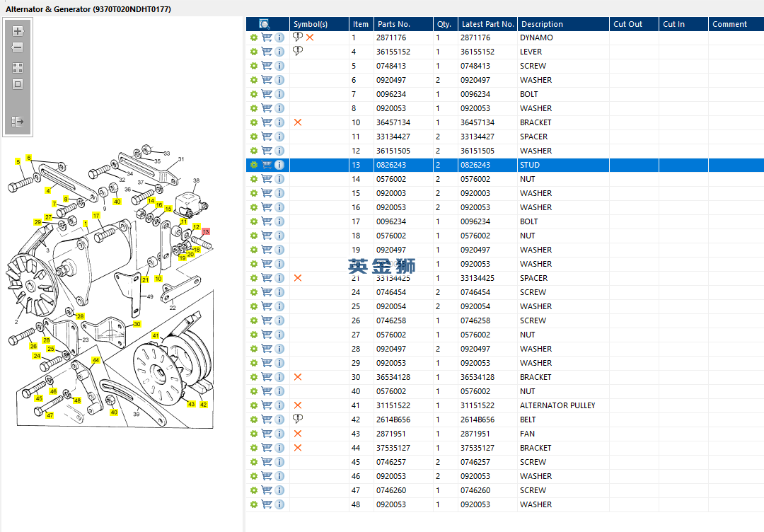Viewport: 764px width, 532px height.
Task: Click the four-squares grid view icon
Action: pos(18,68)
